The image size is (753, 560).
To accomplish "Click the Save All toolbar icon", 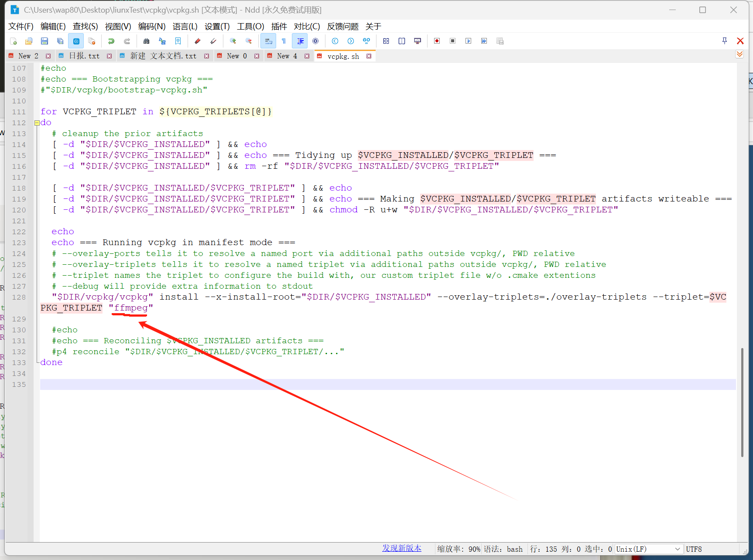I will pyautogui.click(x=60, y=41).
